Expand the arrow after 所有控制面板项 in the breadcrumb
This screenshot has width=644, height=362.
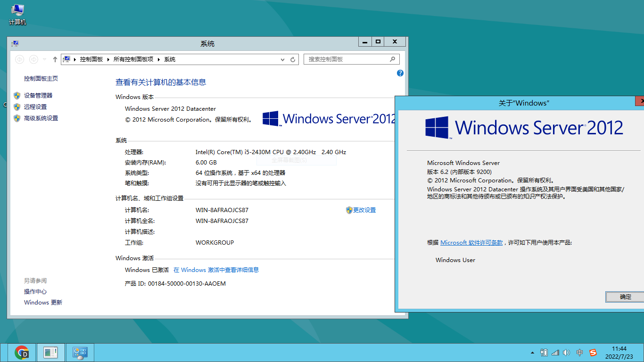pos(159,59)
